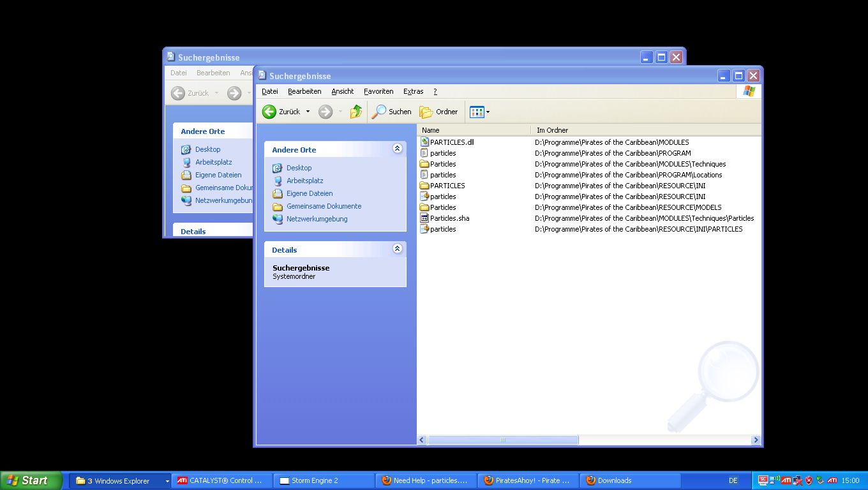The height and width of the screenshot is (490, 868).
Task: Switch to Need Help - particles Firefox window
Action: coord(426,480)
